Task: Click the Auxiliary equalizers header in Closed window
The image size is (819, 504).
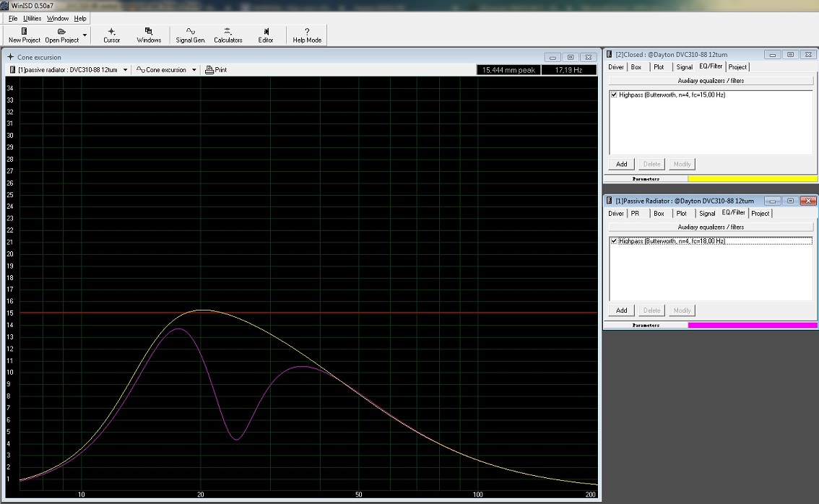Action: point(711,80)
